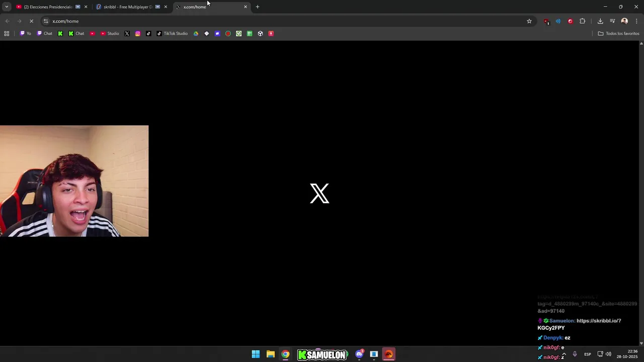Bookmark this page with the star
Screen dimensions: 644x362
click(529, 21)
